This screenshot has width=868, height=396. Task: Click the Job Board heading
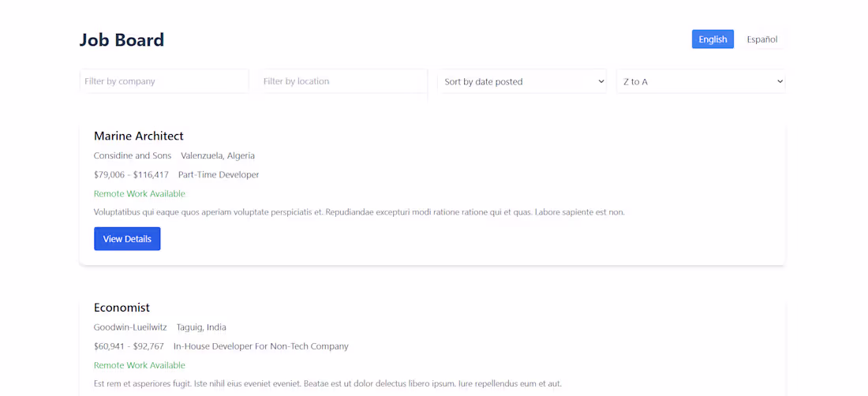click(x=122, y=39)
